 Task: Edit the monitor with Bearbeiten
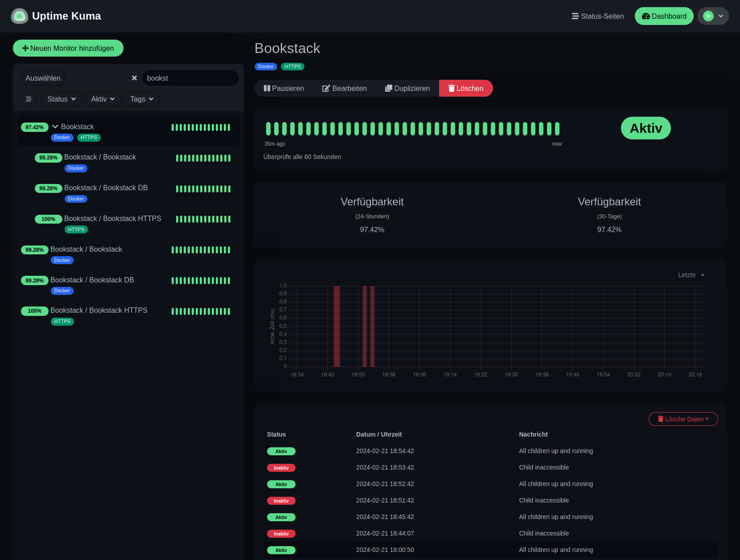point(345,88)
